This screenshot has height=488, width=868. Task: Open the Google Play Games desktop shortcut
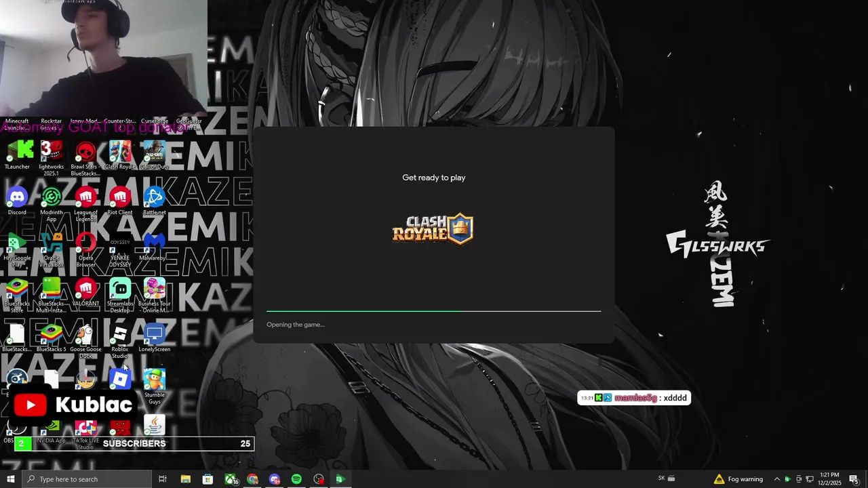tap(17, 249)
